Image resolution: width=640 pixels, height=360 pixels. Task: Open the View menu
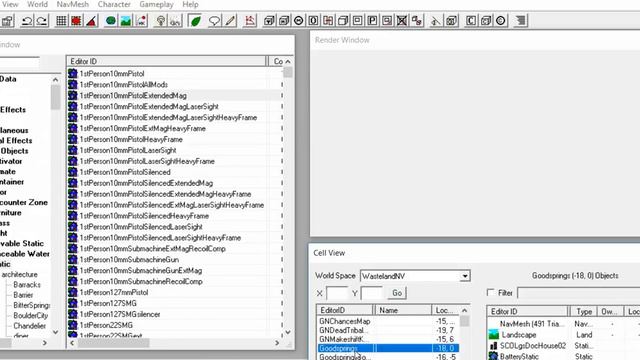[10, 4]
